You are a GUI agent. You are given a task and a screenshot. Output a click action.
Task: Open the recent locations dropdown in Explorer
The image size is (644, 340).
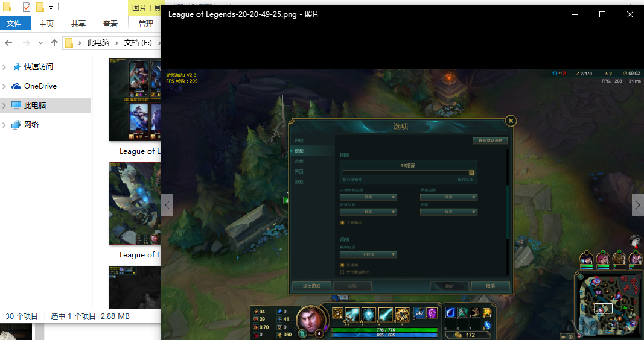pos(40,43)
